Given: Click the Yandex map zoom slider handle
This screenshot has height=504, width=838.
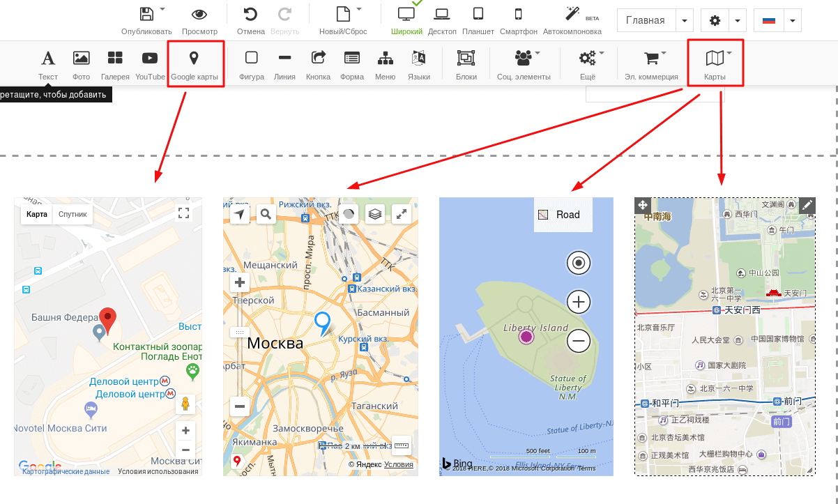Looking at the screenshot, I should pyautogui.click(x=240, y=332).
